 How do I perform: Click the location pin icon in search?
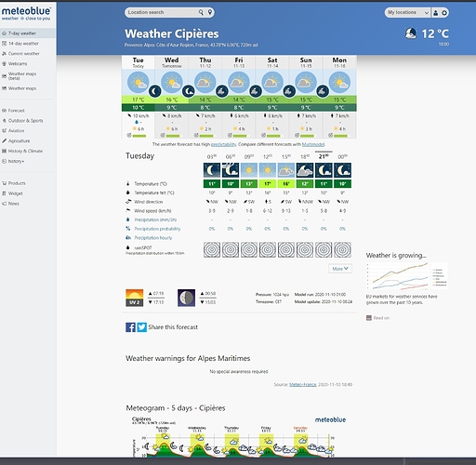pyautogui.click(x=210, y=12)
